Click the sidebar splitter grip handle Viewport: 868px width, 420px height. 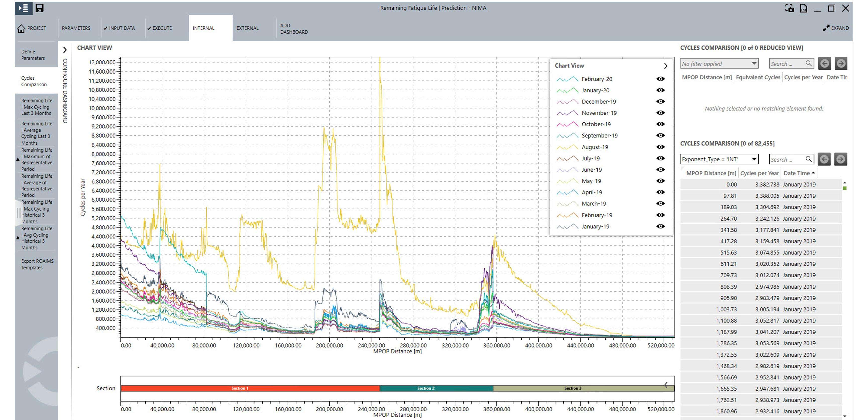[19, 213]
